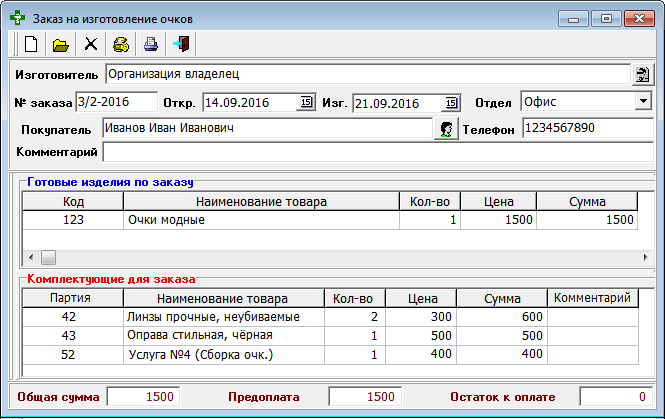Click price cell 300 for lenses

421,317
